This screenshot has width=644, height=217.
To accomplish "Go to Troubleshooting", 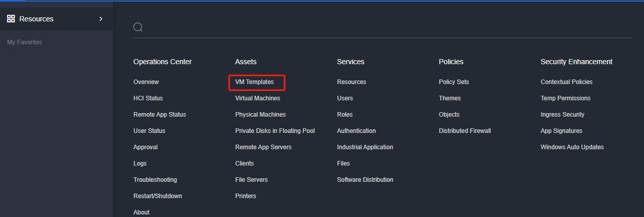I will point(155,180).
